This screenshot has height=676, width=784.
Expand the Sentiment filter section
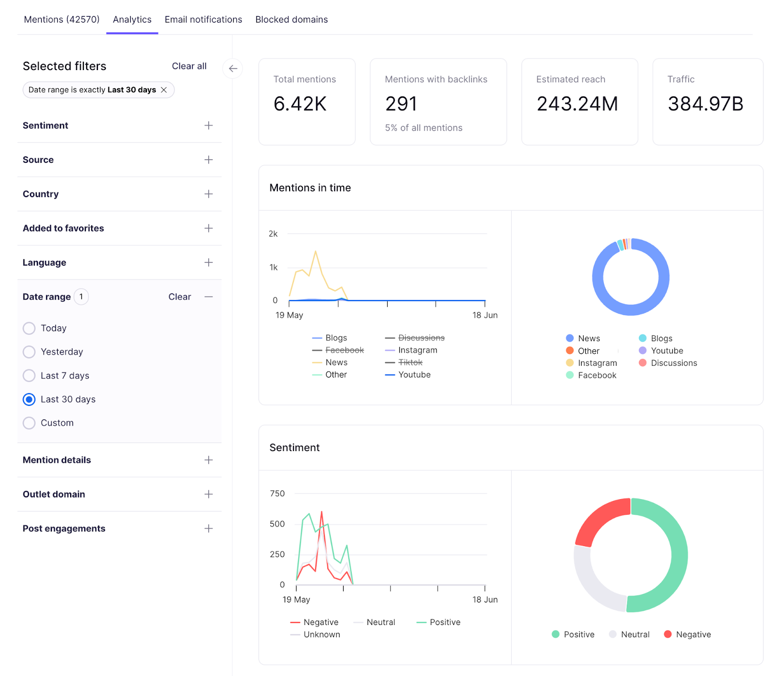208,125
